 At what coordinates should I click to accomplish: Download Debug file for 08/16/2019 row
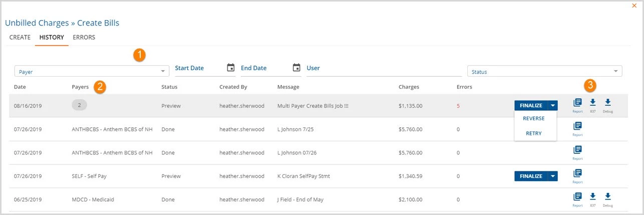click(x=608, y=103)
